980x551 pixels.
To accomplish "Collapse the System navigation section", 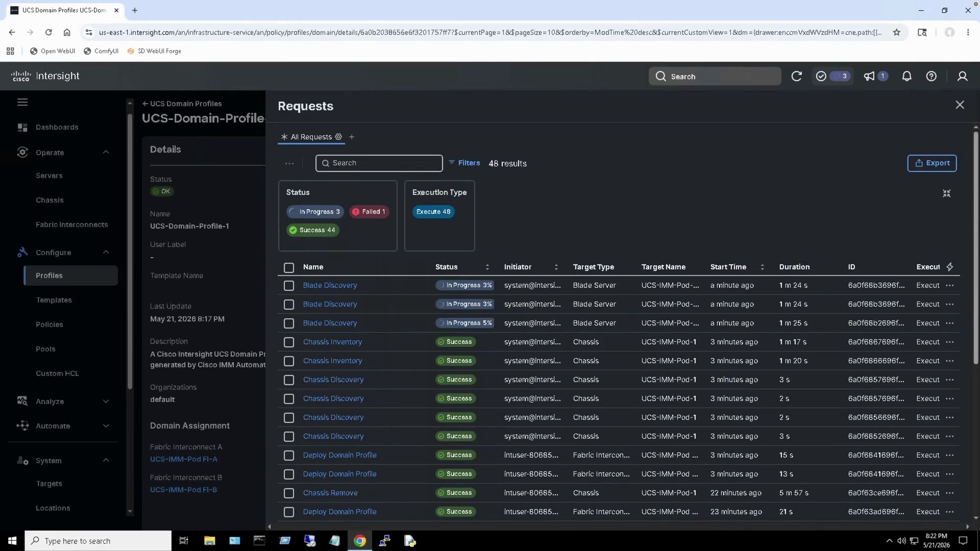I will [x=106, y=460].
